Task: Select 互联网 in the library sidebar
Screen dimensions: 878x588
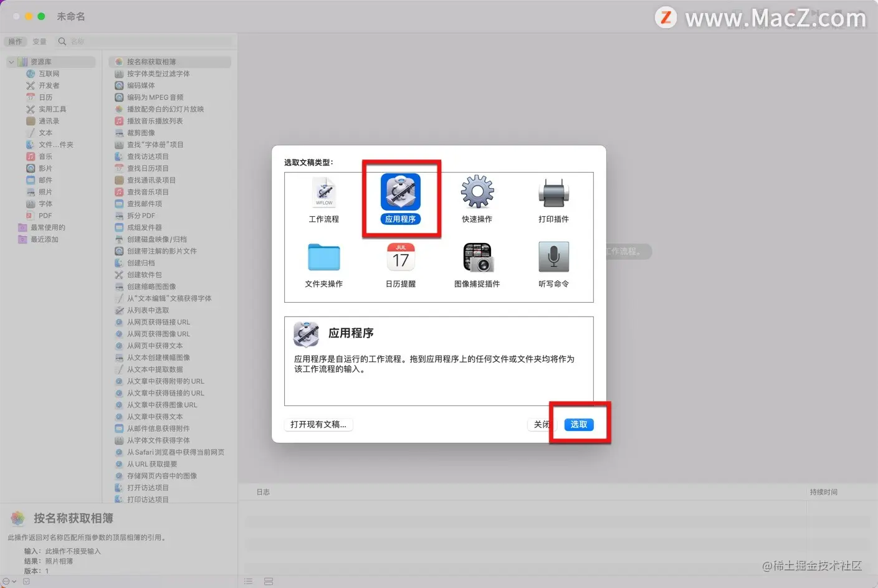Action: pyautogui.click(x=49, y=73)
